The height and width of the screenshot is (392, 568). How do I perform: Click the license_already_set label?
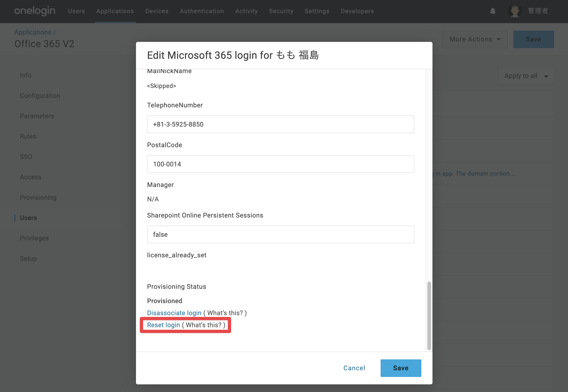[x=177, y=255]
